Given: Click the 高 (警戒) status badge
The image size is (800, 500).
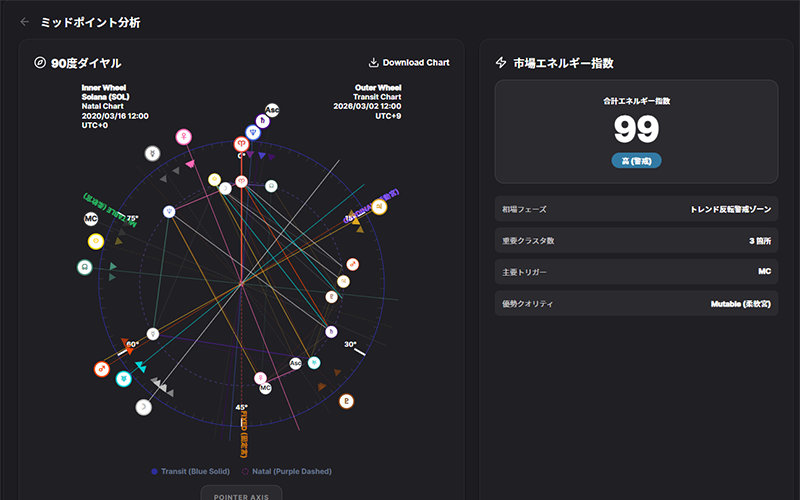Looking at the screenshot, I should [636, 160].
